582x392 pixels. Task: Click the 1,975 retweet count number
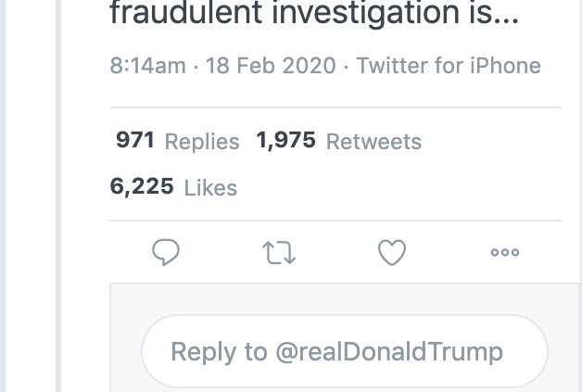tap(285, 140)
